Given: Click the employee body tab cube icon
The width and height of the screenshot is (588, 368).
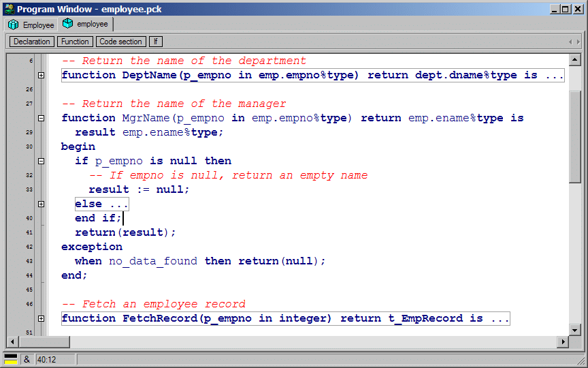Looking at the screenshot, I should (67, 24).
